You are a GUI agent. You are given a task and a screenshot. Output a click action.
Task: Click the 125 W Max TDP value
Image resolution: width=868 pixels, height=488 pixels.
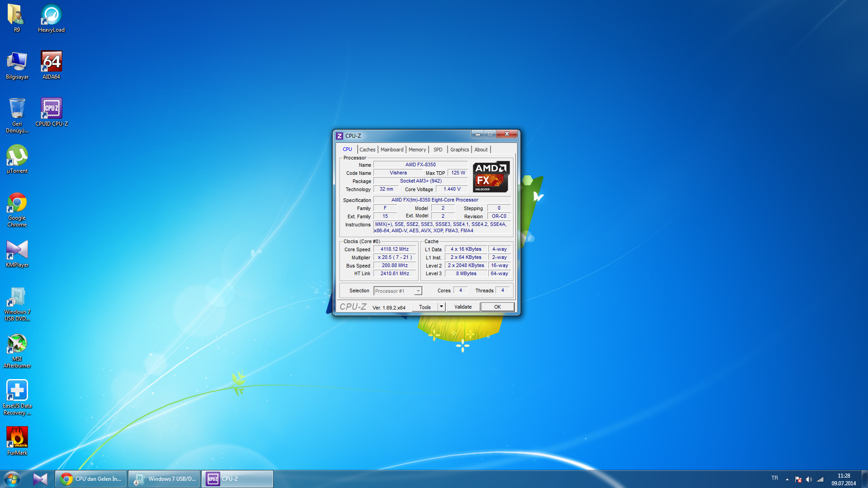click(x=458, y=173)
